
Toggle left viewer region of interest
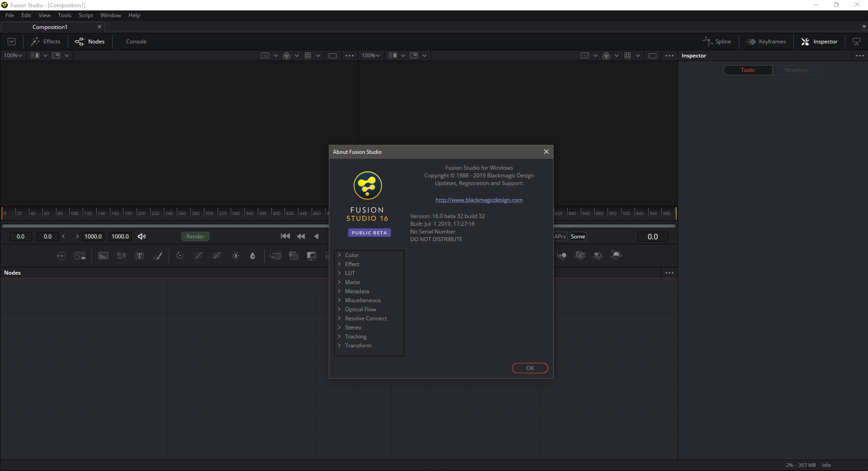click(265, 56)
